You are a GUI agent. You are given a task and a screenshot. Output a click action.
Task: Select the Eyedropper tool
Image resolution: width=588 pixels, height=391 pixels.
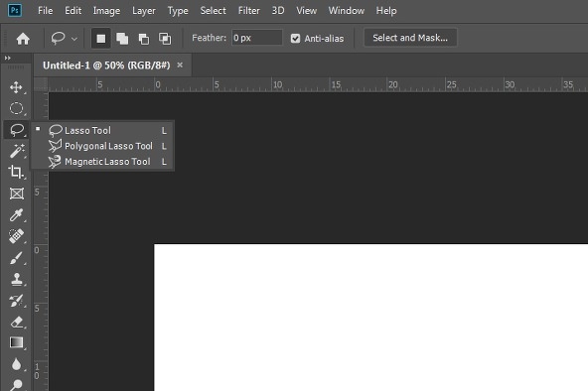16,214
